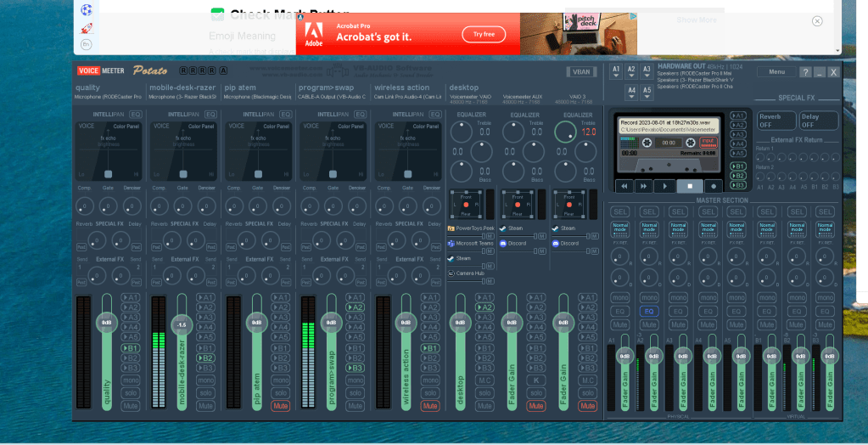This screenshot has width=868, height=445.
Task: Unmute the pip atem strip
Action: tap(281, 406)
